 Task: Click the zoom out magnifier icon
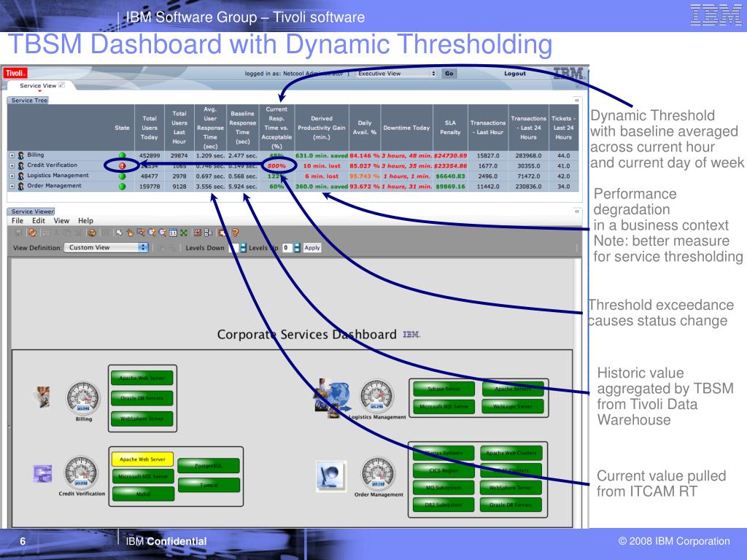[x=163, y=233]
